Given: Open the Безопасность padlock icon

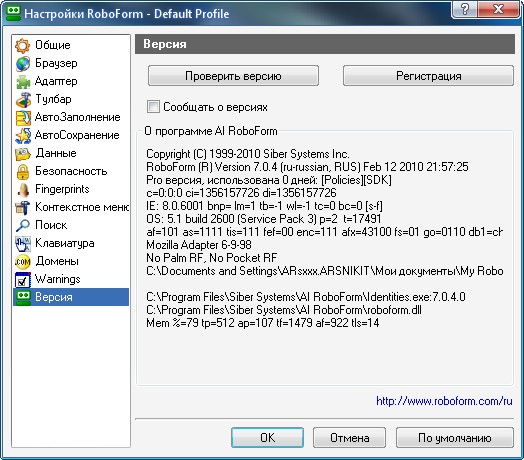Looking at the screenshot, I should pyautogui.click(x=22, y=171).
